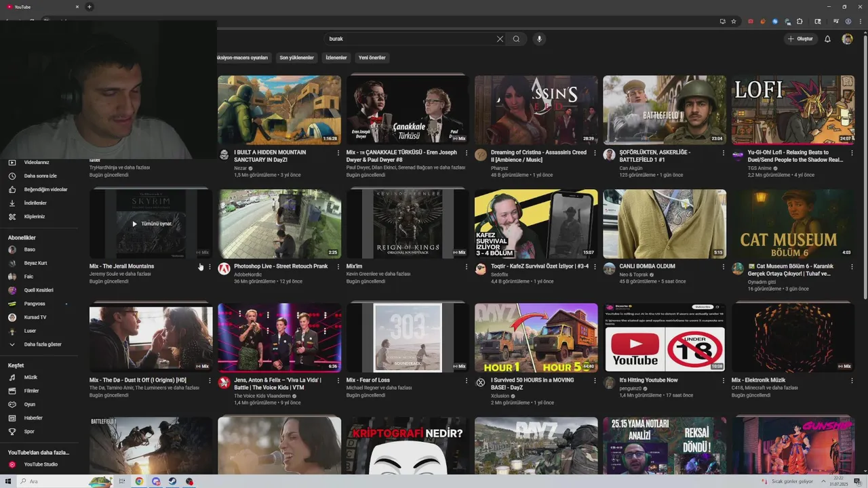
Task: Expand 'Daha fazla göster' in subscriptions
Action: click(x=42, y=344)
